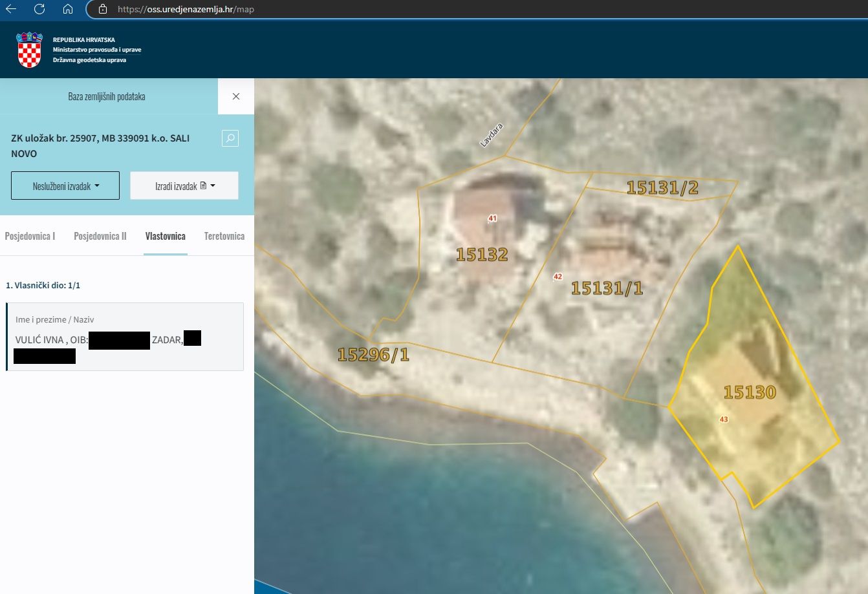Image resolution: width=868 pixels, height=594 pixels.
Task: Expand the Neslužbeni izvadak dropdown
Action: tap(65, 186)
